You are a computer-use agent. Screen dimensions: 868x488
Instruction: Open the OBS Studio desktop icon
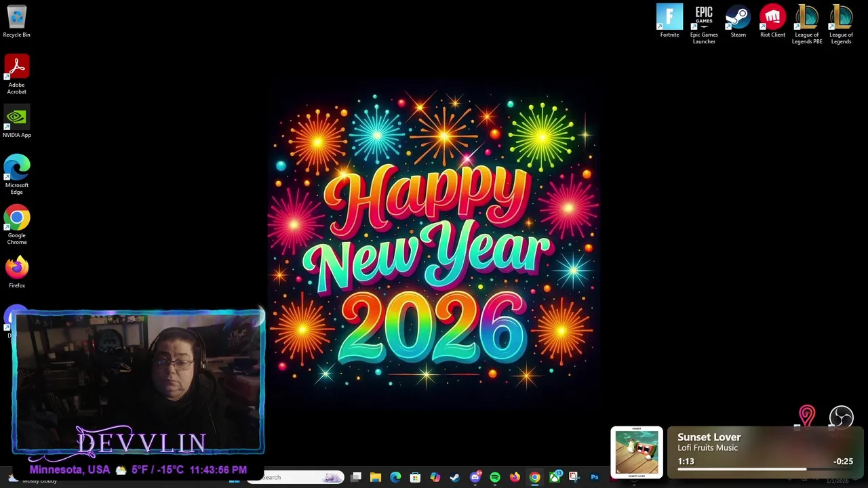click(x=841, y=418)
